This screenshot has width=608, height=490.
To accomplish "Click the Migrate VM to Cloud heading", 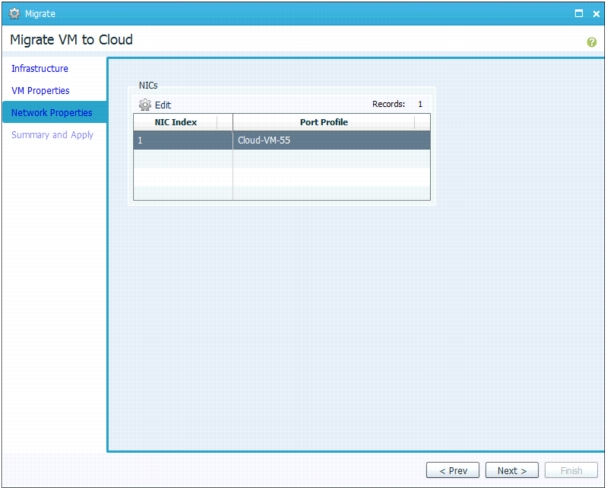I will pos(71,40).
